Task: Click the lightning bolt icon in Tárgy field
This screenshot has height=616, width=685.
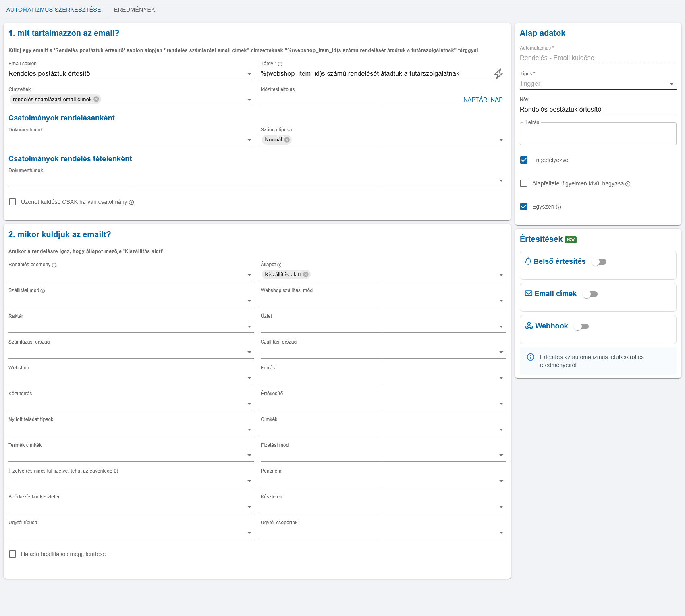Action: 498,74
